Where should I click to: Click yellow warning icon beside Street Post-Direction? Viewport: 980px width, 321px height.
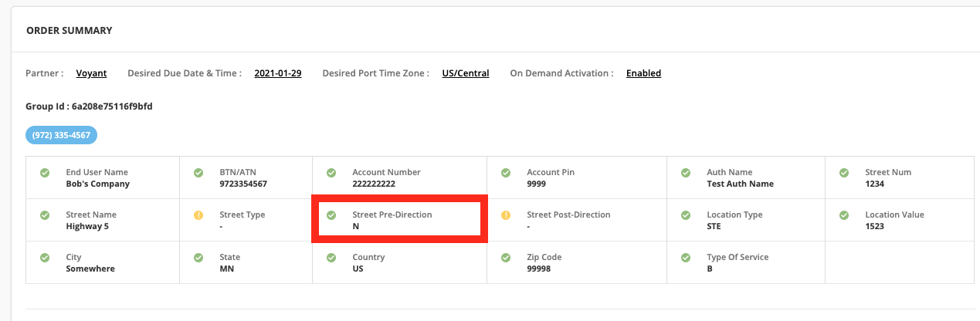coord(506,215)
